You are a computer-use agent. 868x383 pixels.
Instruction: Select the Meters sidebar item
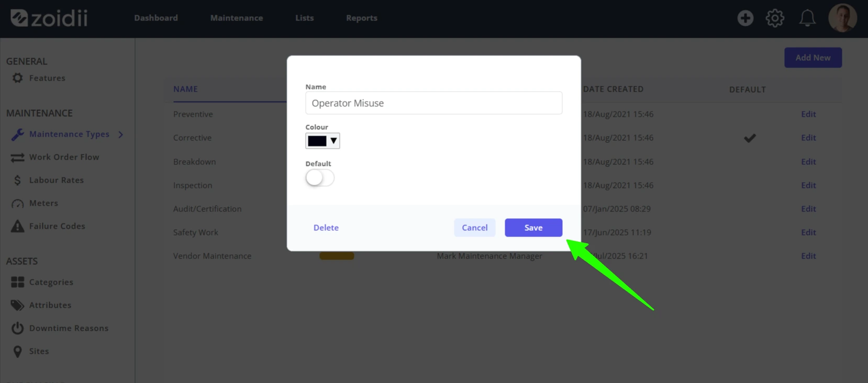43,203
